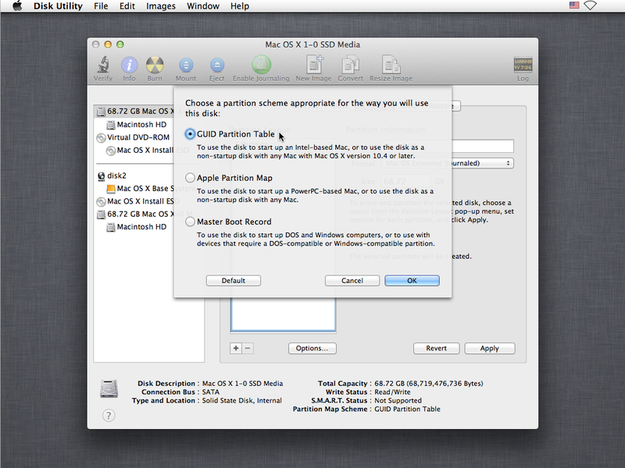Choose the Master Boot Record option
Screen dimensions: 625x468
tap(190, 222)
